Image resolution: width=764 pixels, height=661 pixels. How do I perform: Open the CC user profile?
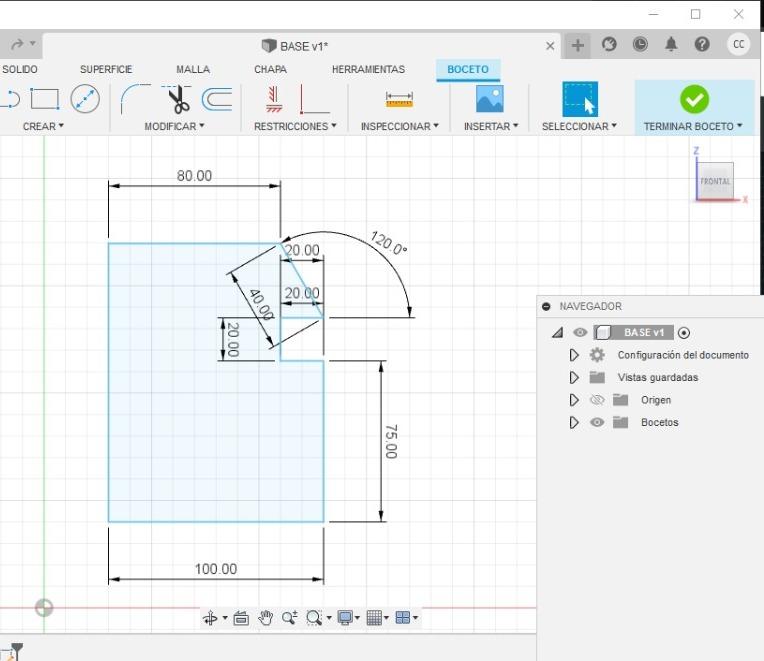739,44
